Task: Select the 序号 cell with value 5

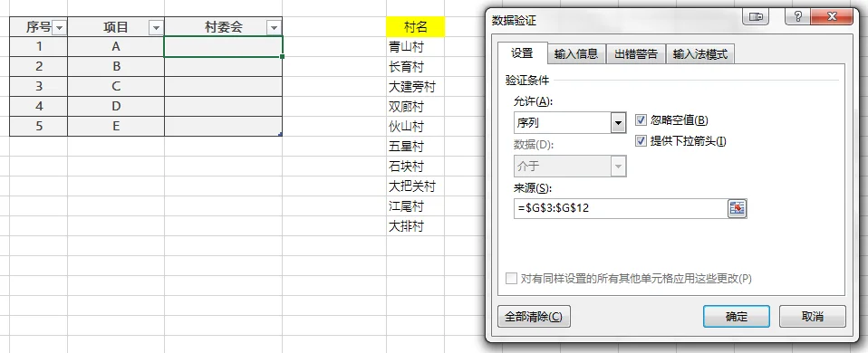Action: click(x=39, y=126)
